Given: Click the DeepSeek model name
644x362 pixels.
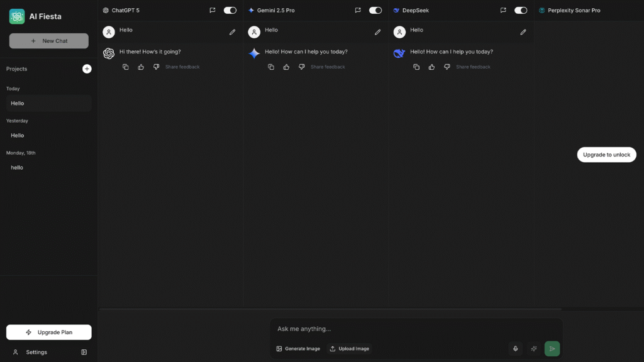Looking at the screenshot, I should (416, 10).
